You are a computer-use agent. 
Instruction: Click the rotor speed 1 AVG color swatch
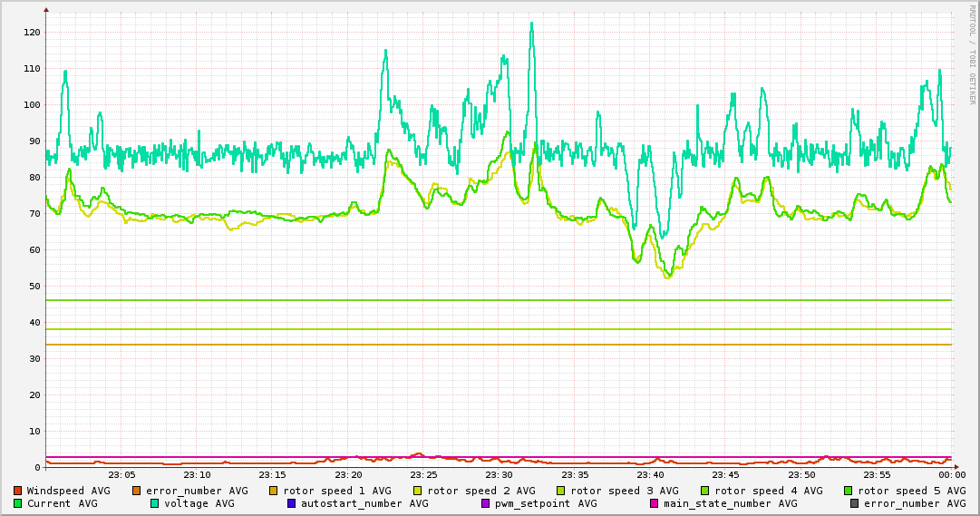(273, 491)
